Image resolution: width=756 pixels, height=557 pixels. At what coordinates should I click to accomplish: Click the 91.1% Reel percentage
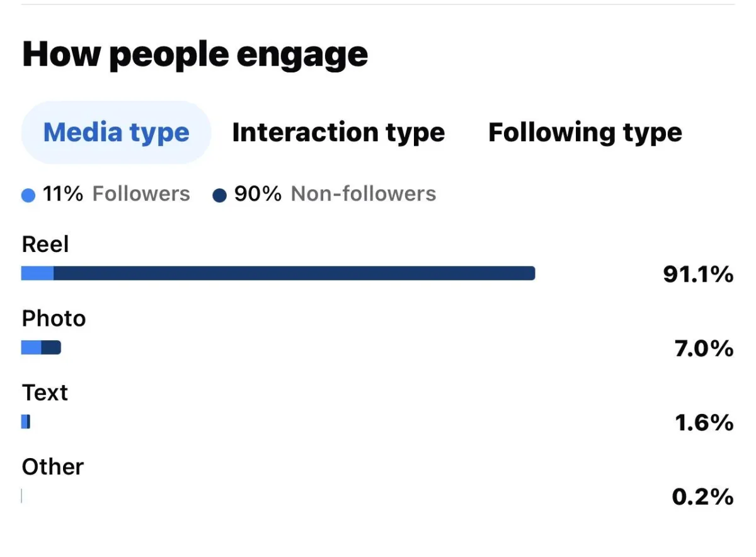click(698, 274)
